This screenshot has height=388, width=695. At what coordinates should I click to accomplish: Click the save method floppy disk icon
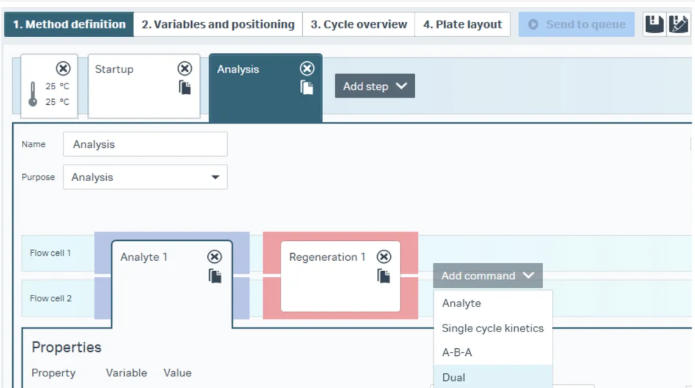654,24
